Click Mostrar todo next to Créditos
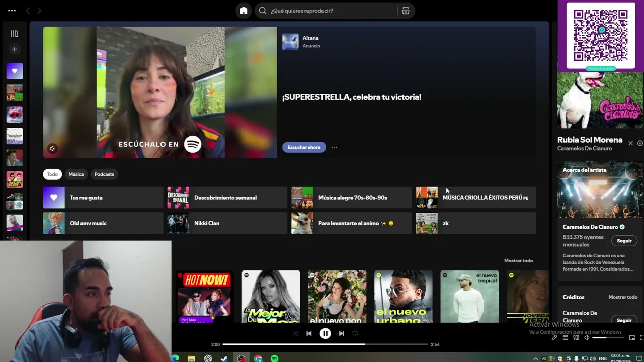The width and height of the screenshot is (644, 362). click(x=623, y=297)
